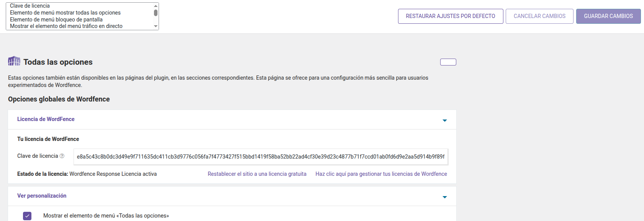The image size is (644, 221).
Task: Click the list box scroll up arrow
Action: 156,6
